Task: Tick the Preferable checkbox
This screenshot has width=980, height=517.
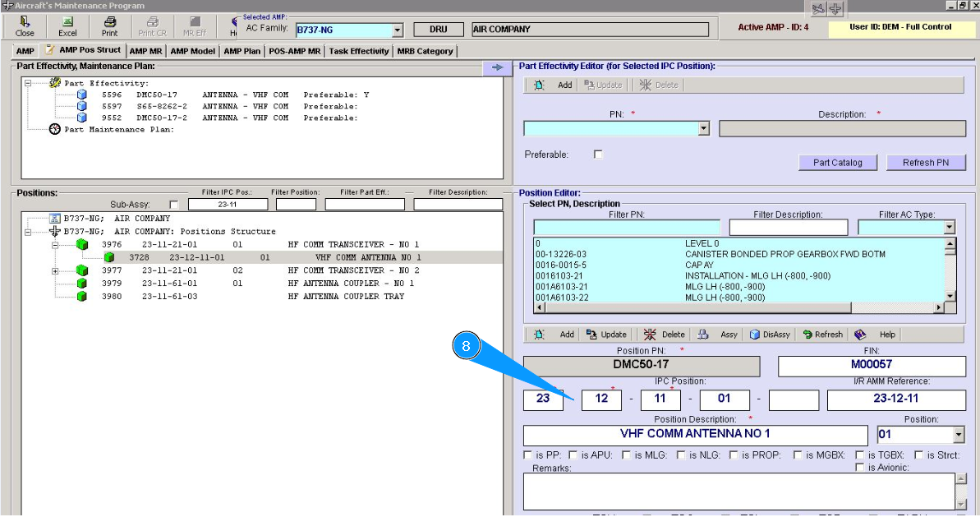Action: click(598, 155)
